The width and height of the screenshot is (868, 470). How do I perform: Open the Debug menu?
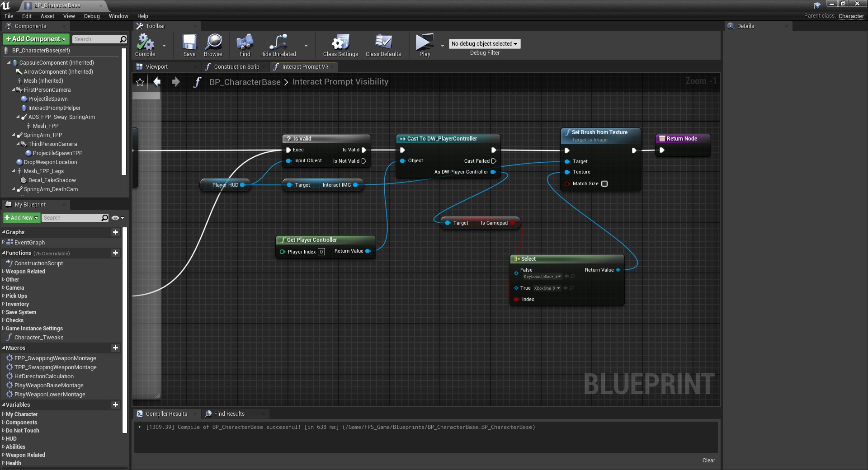coord(92,16)
